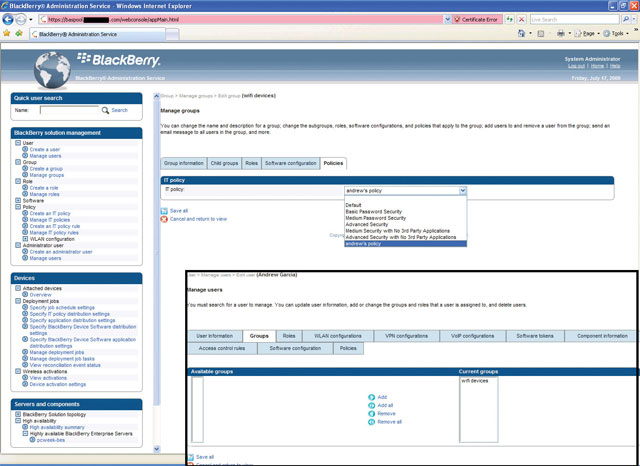Image resolution: width=640 pixels, height=466 pixels.
Task: Click the Live Search input box
Action: [x=575, y=19]
